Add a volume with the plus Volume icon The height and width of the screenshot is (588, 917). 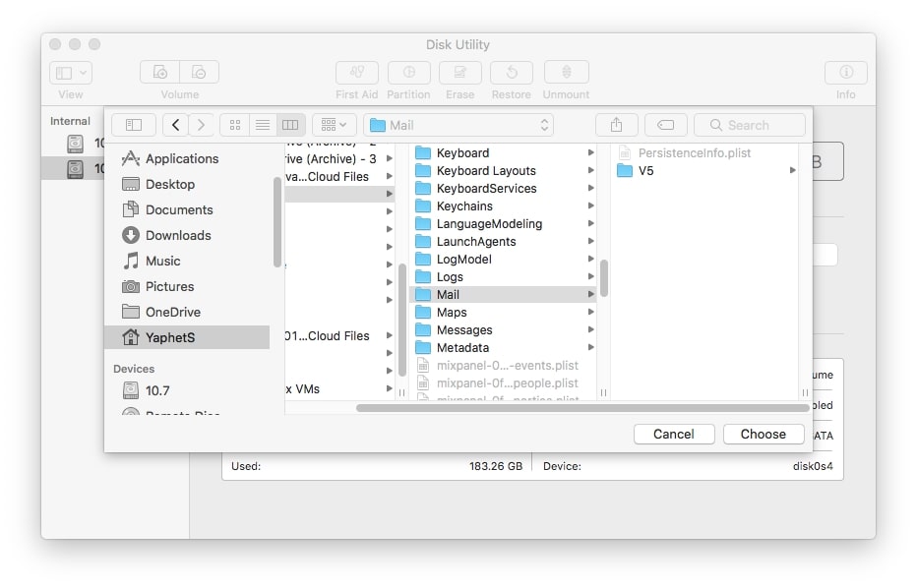coord(159,72)
